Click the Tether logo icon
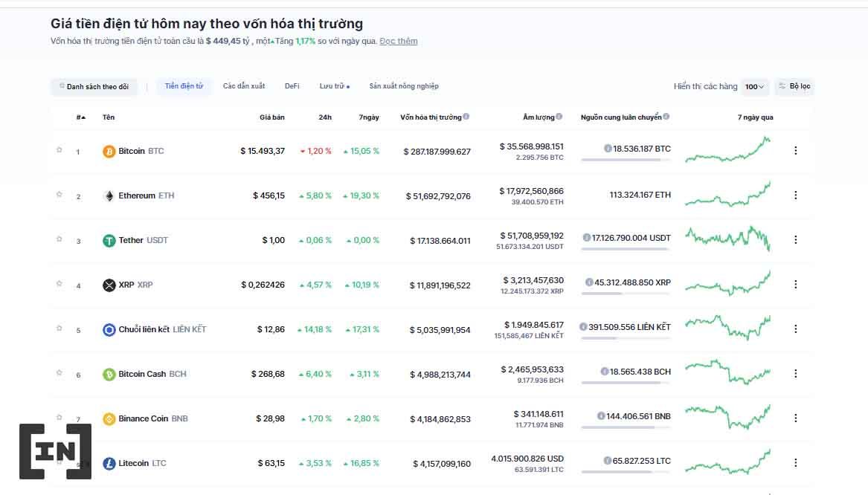 pos(109,241)
